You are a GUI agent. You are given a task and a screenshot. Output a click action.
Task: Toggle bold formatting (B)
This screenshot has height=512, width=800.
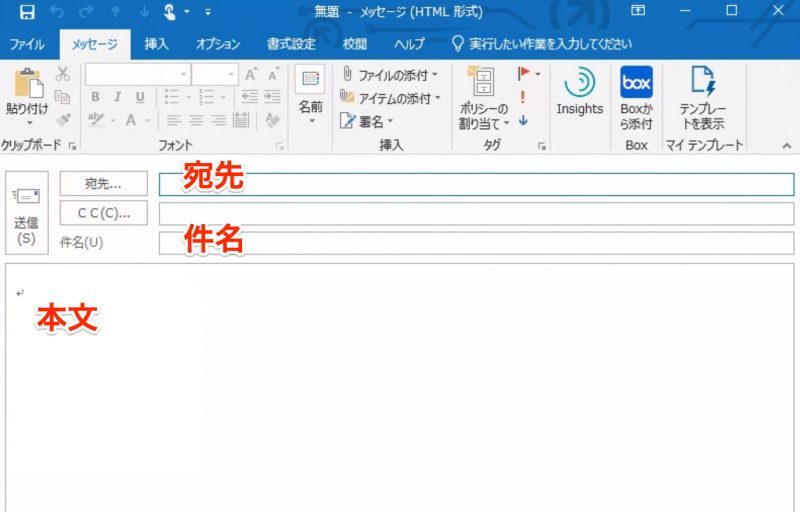point(96,97)
